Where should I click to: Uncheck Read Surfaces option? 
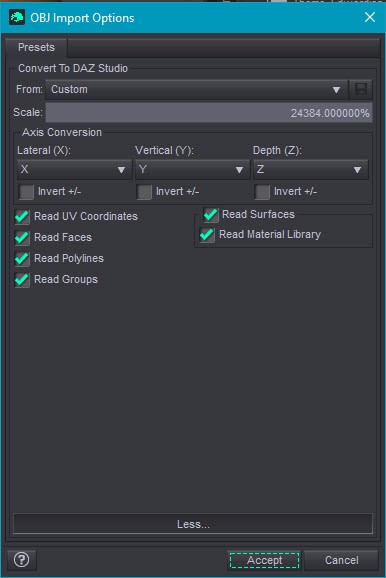point(211,214)
